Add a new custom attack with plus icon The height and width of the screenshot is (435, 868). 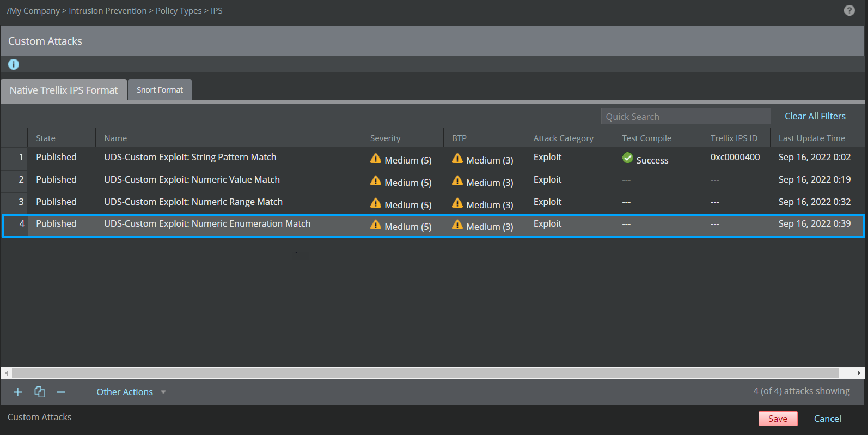[x=17, y=392]
